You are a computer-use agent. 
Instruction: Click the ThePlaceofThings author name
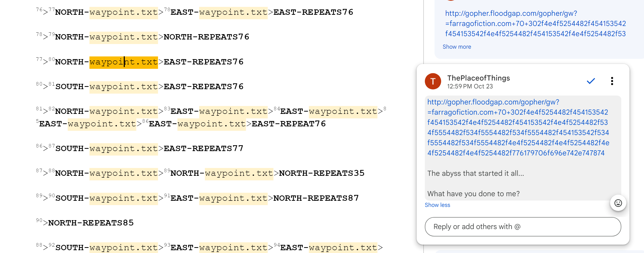coord(478,78)
